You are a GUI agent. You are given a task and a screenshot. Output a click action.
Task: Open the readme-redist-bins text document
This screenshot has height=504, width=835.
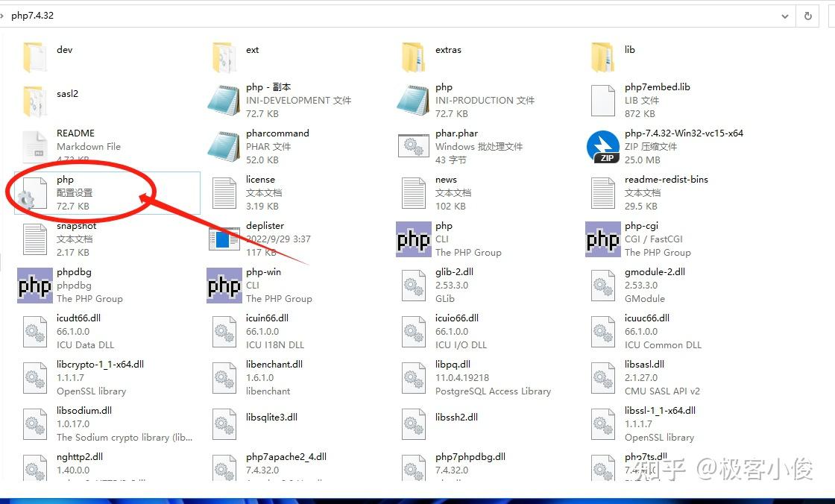(x=664, y=192)
